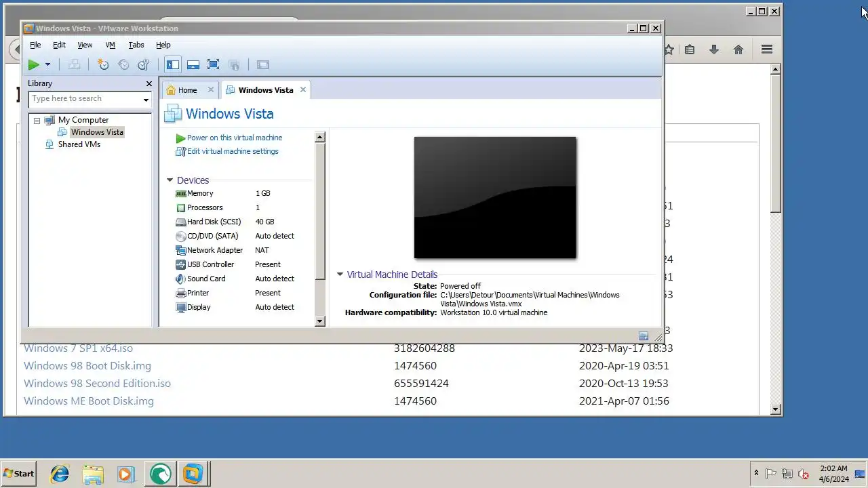Screen dimensions: 868x488
Task: Click the device list scroll up arrow
Action: point(320,137)
